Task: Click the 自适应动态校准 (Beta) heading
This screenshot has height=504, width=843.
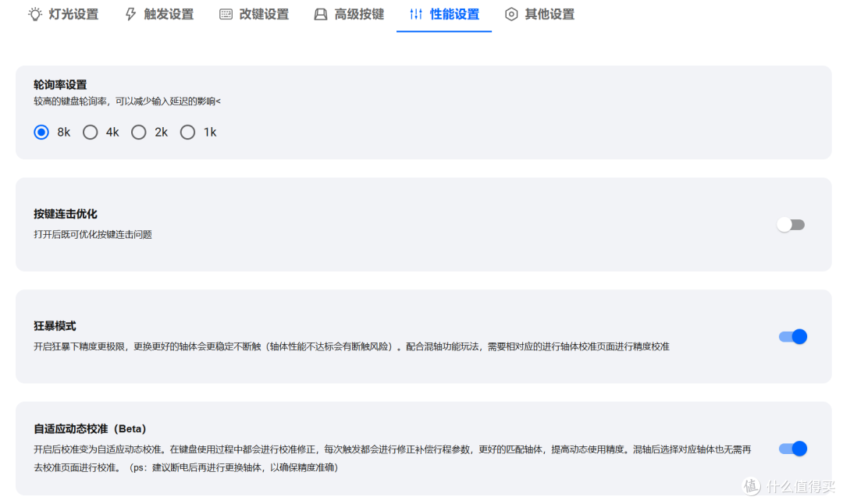Action: (90, 429)
